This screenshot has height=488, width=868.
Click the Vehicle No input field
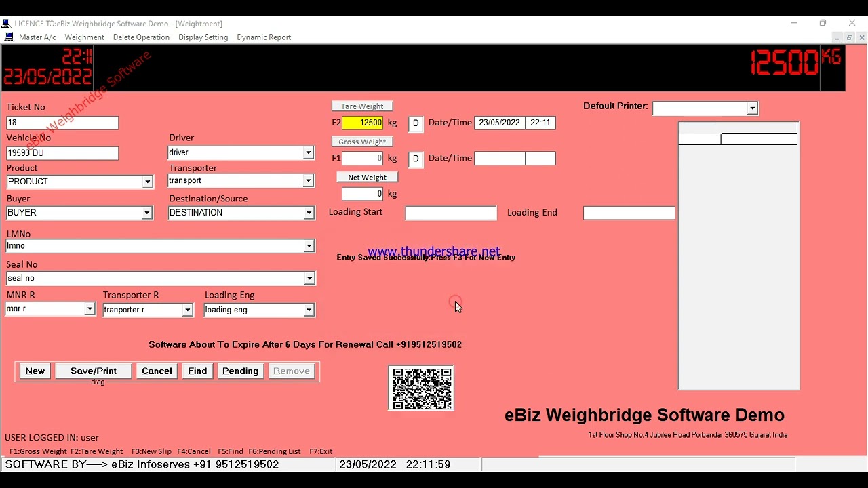(62, 153)
